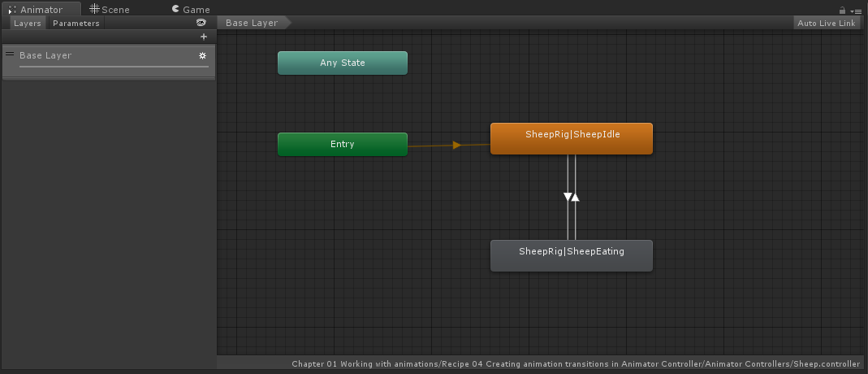Screen dimensions: 868x374
Task: Open the Parameters tab
Action: pos(76,24)
